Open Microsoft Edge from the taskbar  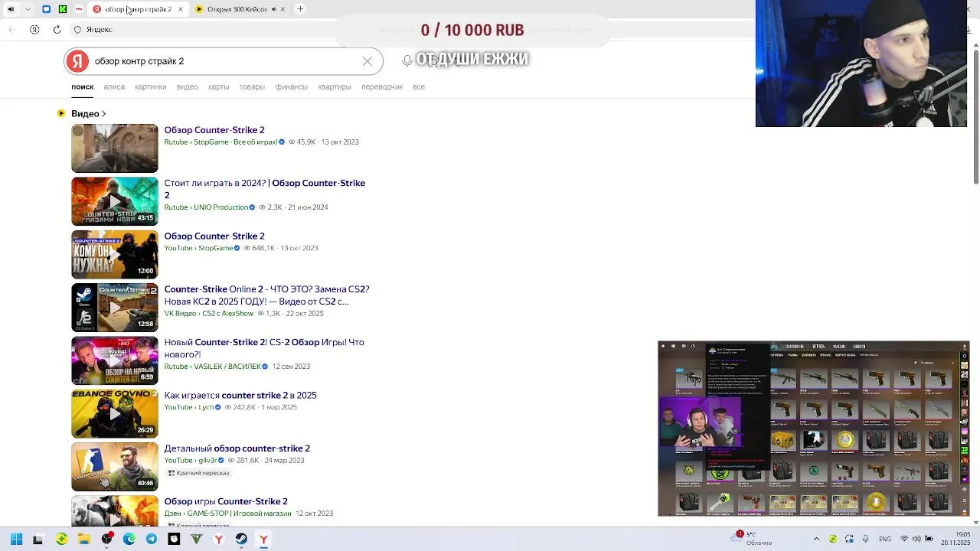point(129,540)
